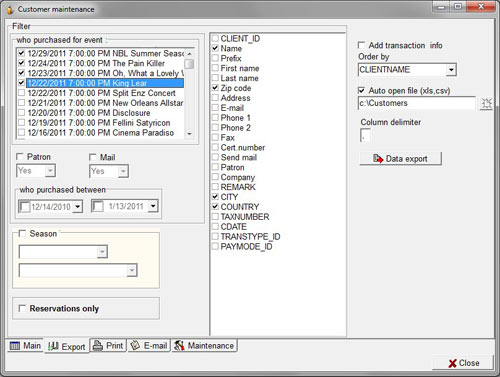
Task: Check the Fax column
Action: [x=215, y=137]
